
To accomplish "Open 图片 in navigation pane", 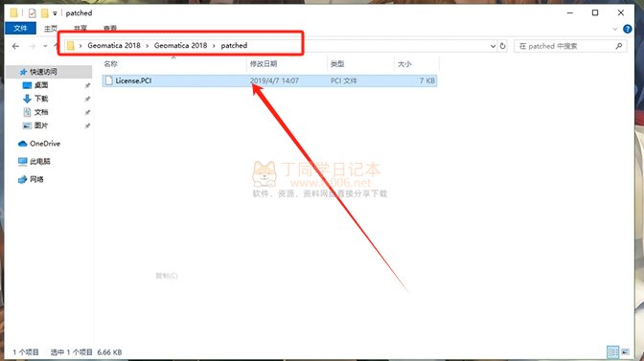I will point(41,126).
